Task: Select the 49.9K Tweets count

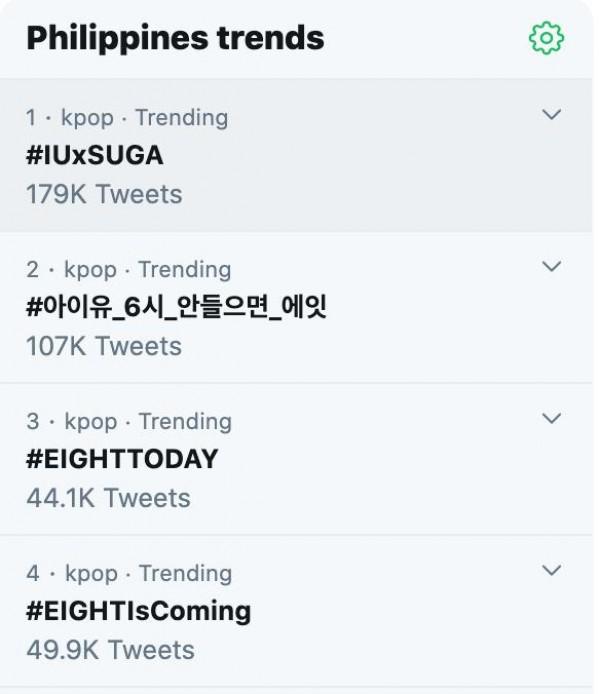Action: [x=110, y=649]
